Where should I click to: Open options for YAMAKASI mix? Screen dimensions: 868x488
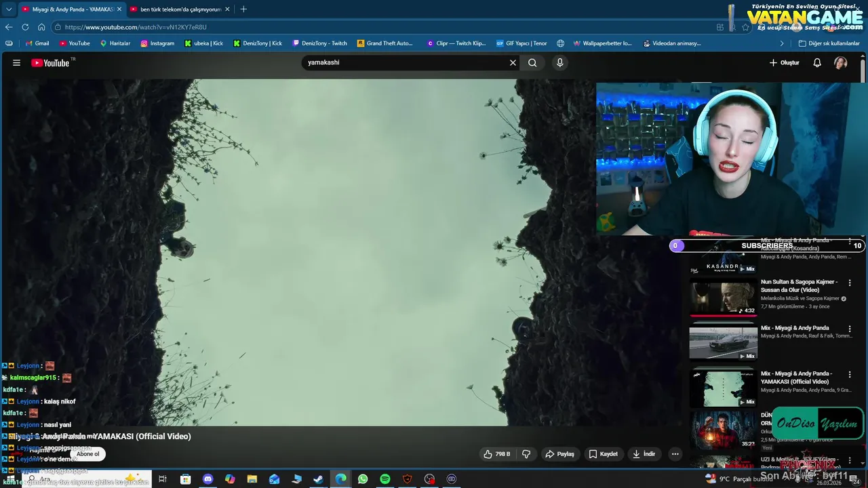coord(850,374)
